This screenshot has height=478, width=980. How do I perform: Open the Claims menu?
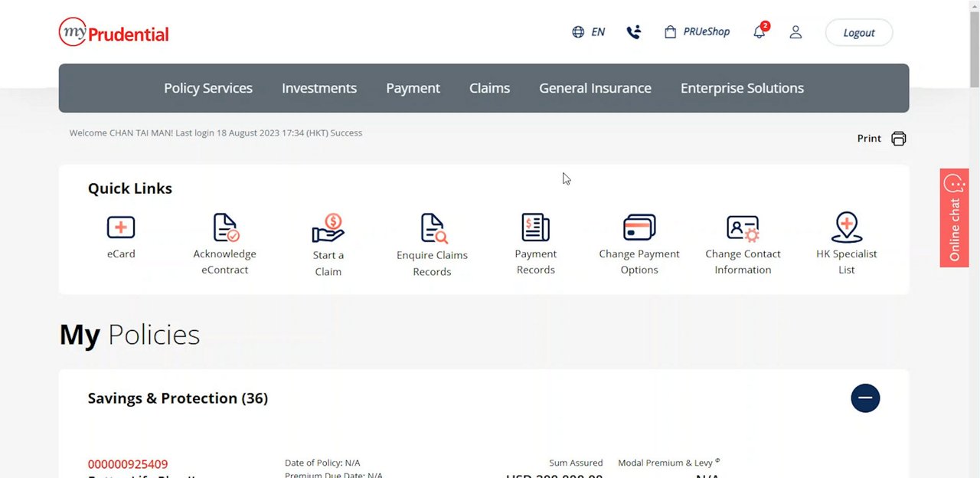(x=489, y=88)
